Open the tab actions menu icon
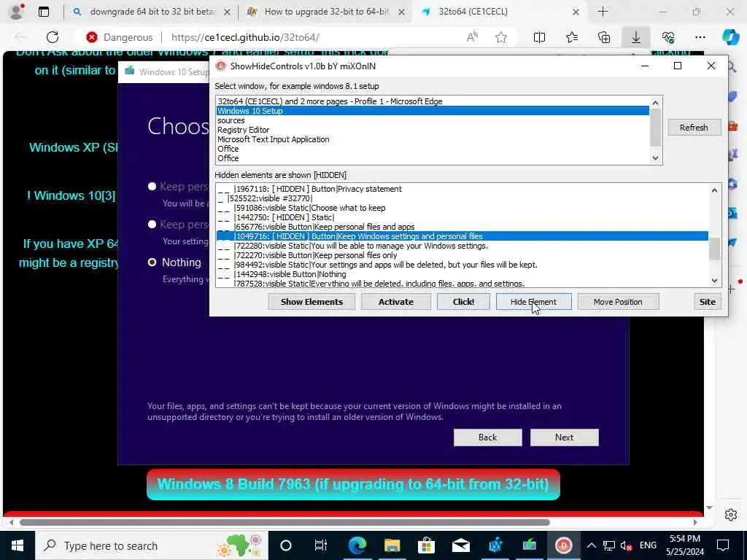 coord(43,12)
